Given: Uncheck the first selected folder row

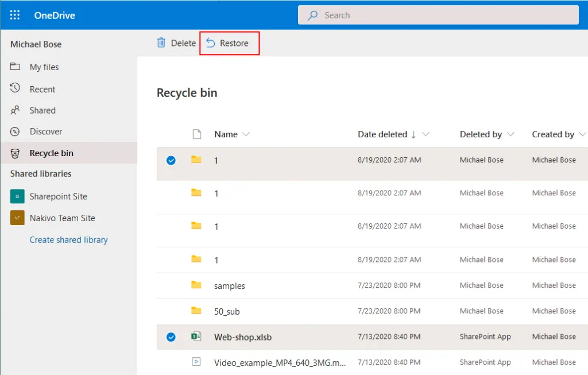Looking at the screenshot, I should tap(171, 160).
